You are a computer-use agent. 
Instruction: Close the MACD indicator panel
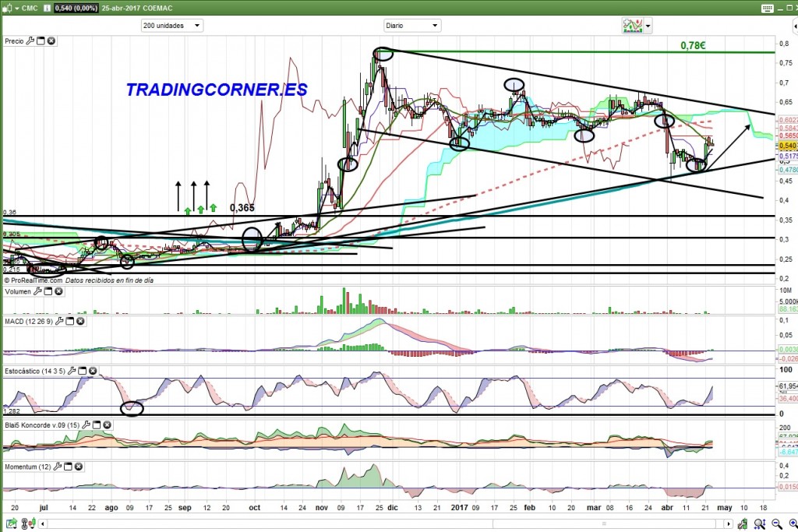click(x=80, y=321)
